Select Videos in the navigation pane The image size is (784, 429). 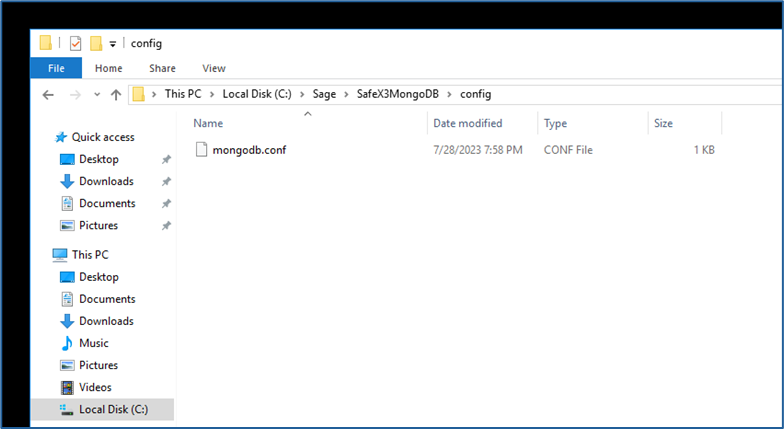click(x=95, y=387)
